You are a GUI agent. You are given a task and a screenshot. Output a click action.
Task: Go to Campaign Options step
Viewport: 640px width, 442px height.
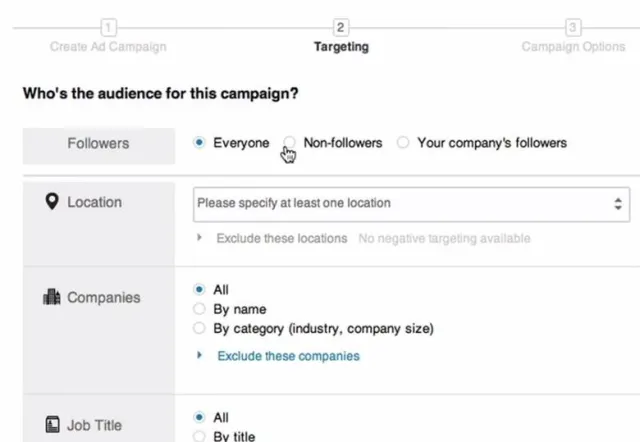click(573, 47)
